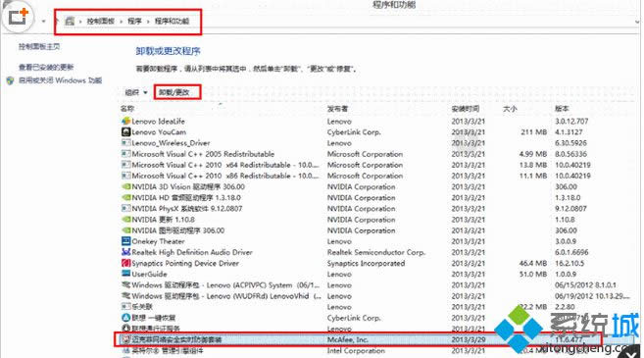Sort by the 大小 column header
644x358 pixels.
click(x=510, y=109)
